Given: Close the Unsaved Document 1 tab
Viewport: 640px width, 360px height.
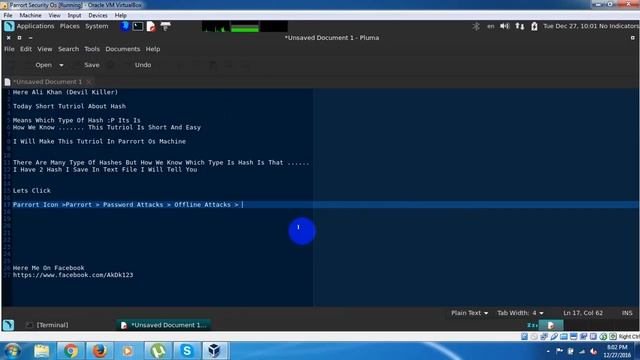Looking at the screenshot, I should (89, 82).
